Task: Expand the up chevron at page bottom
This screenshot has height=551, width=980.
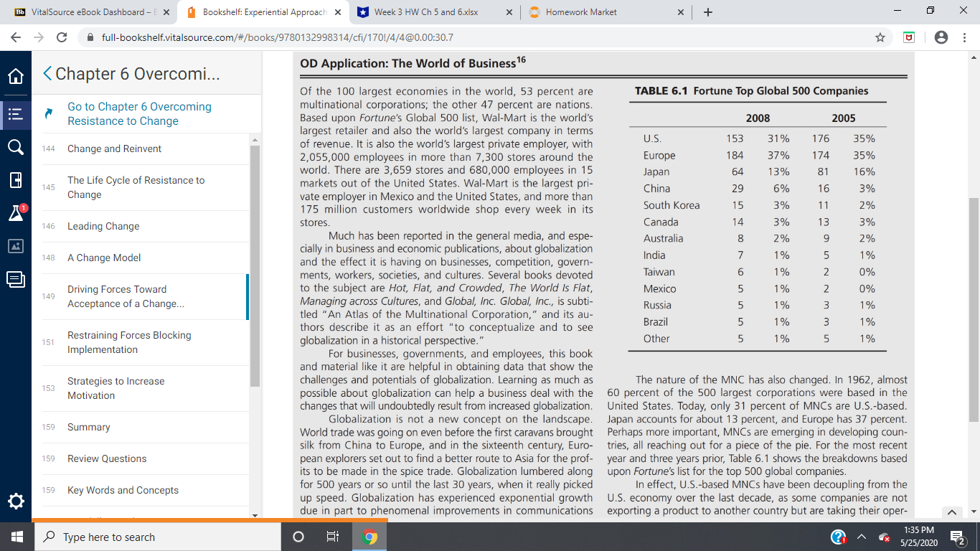Action: [x=951, y=512]
